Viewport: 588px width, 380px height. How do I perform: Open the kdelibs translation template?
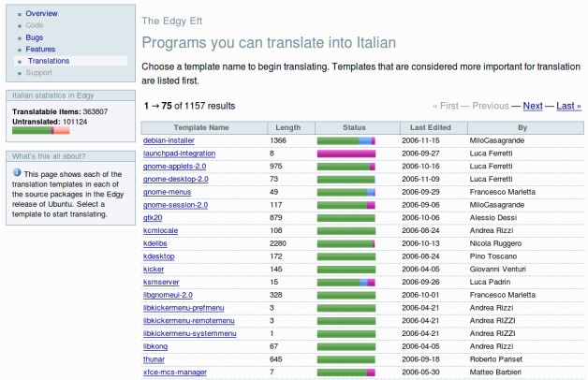154,243
